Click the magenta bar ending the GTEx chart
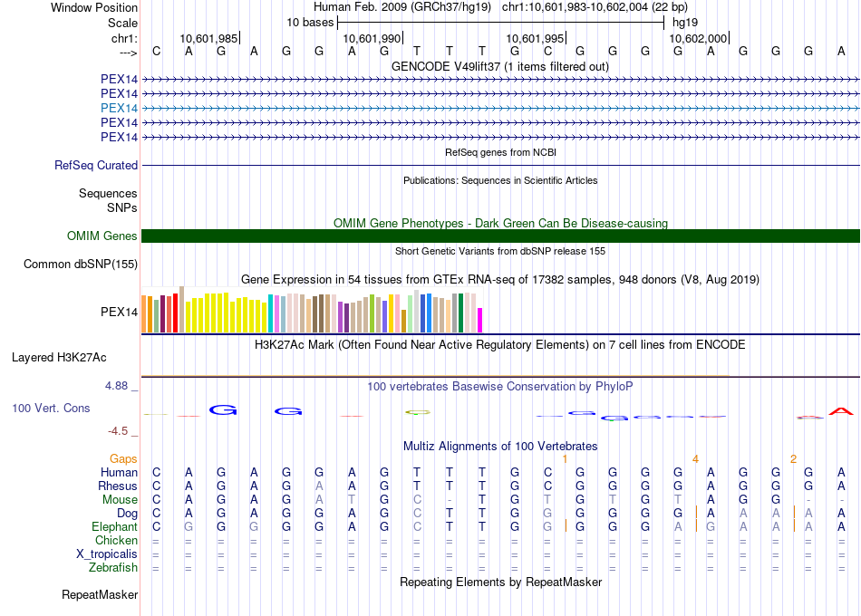The height and width of the screenshot is (616, 861). point(480,320)
